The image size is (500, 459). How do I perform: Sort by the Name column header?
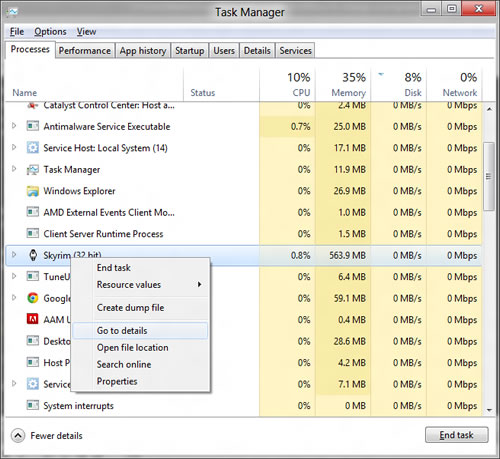[x=94, y=84]
